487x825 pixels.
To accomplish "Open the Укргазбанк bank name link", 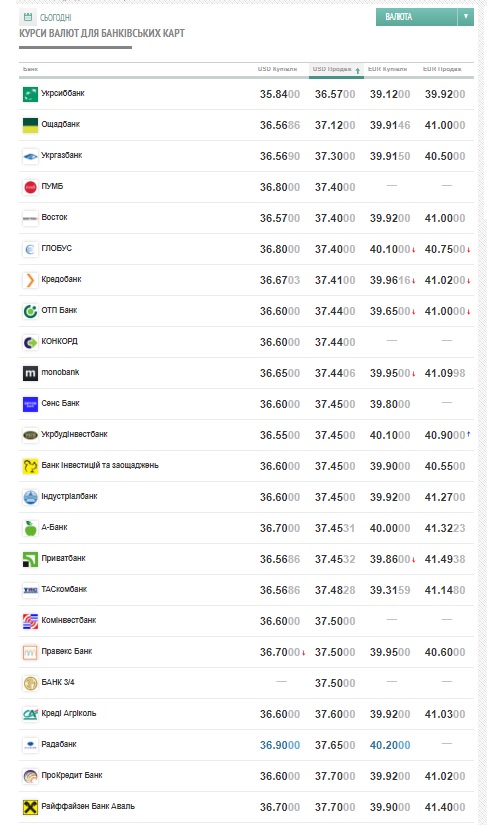I will pos(62,155).
